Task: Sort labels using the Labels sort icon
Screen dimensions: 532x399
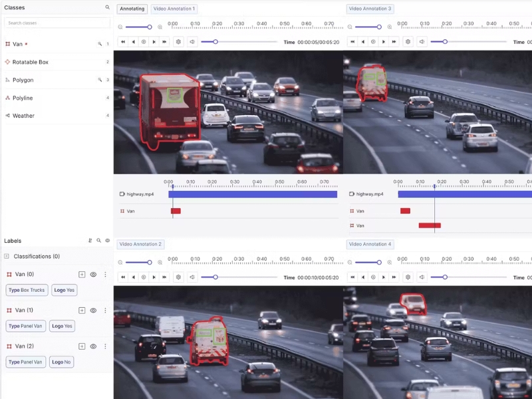Action: [x=90, y=241]
